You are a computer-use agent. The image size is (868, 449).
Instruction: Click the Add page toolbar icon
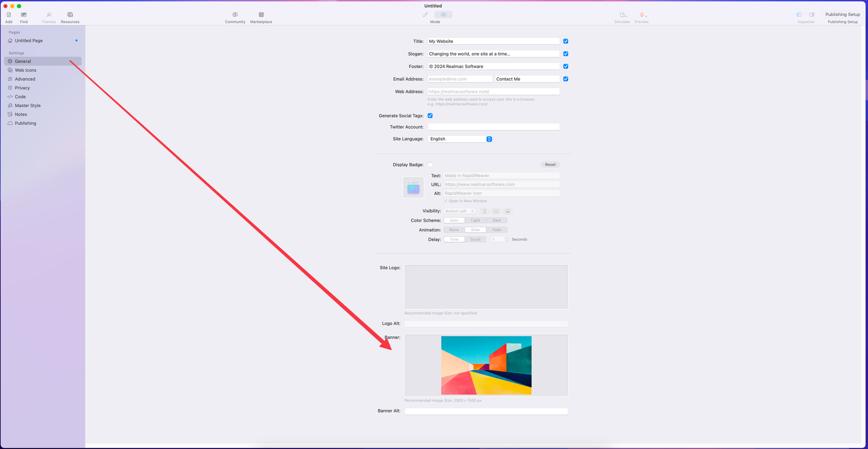(x=9, y=15)
